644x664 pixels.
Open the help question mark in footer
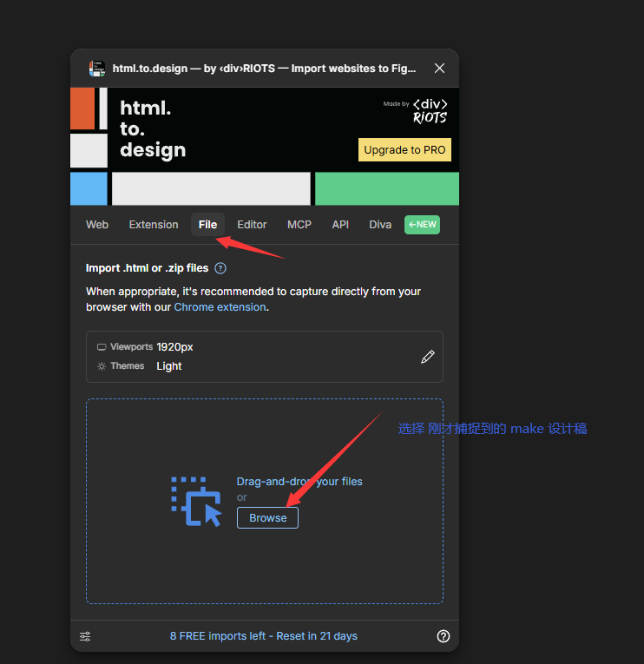coord(444,636)
